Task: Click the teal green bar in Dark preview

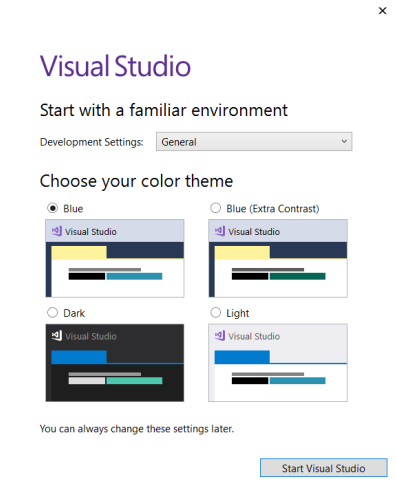Action: coord(134,381)
